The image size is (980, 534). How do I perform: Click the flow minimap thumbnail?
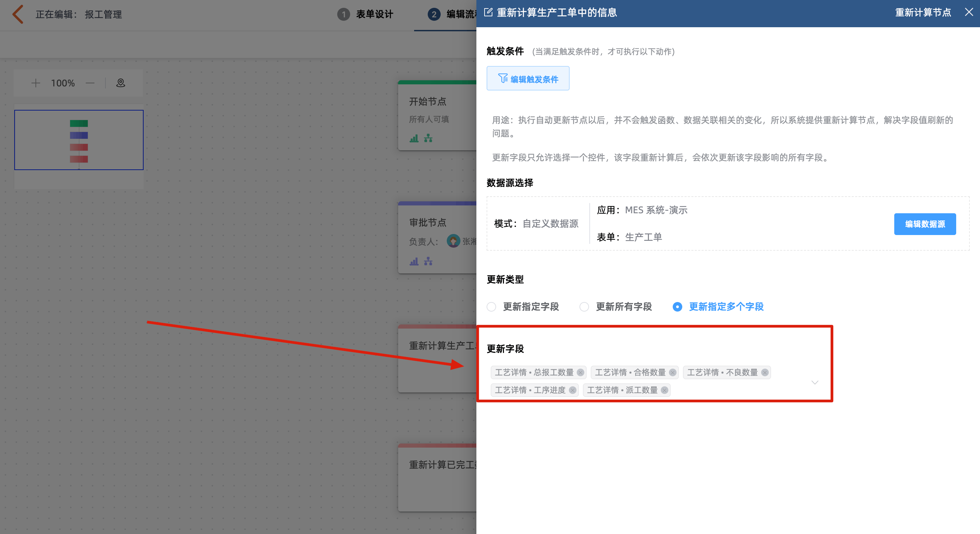[x=79, y=140]
